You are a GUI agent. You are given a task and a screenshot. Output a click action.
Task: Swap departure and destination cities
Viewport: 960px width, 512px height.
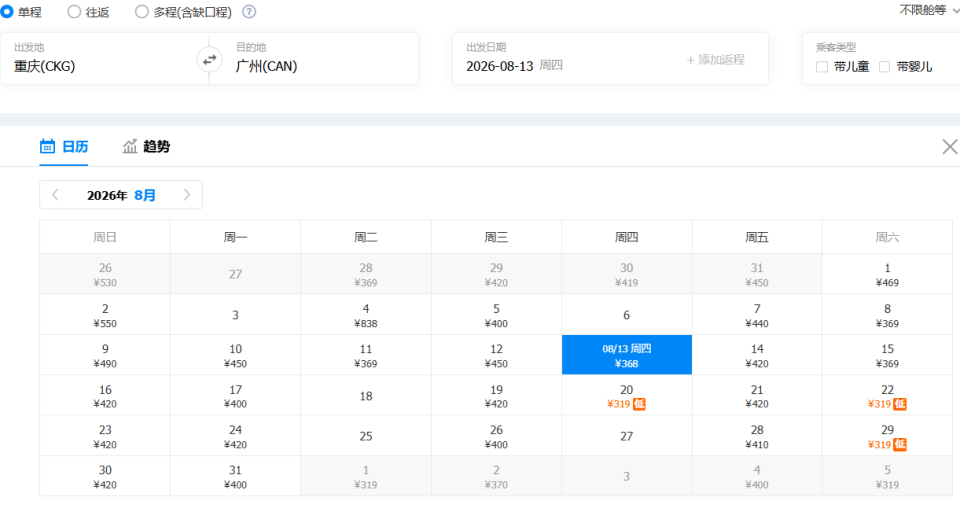click(x=209, y=59)
